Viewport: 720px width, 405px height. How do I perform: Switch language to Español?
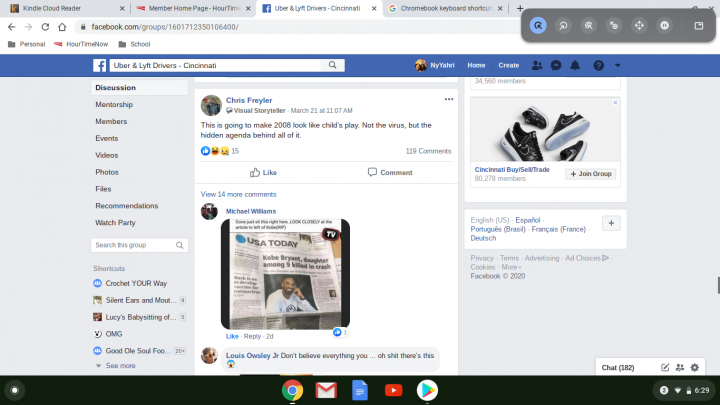tap(528, 220)
